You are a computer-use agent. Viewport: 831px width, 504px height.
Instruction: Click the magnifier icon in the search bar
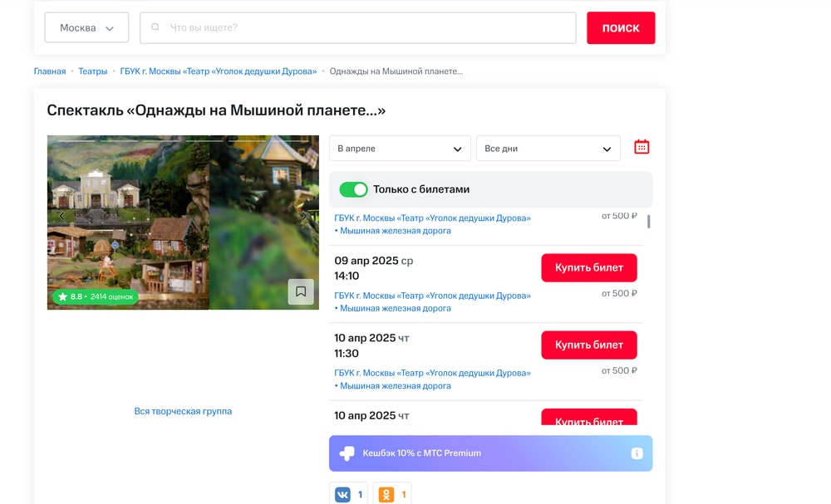tap(155, 27)
